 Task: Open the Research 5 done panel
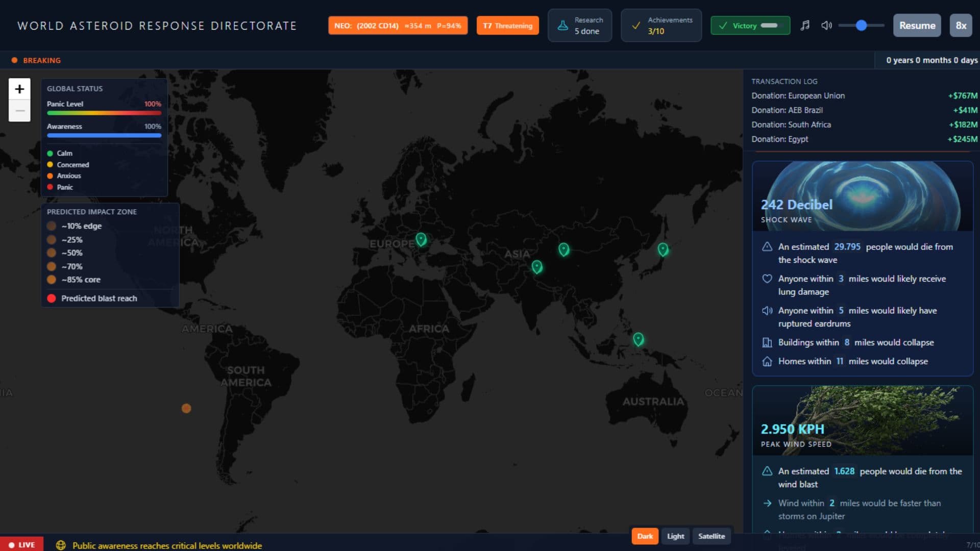point(587,26)
